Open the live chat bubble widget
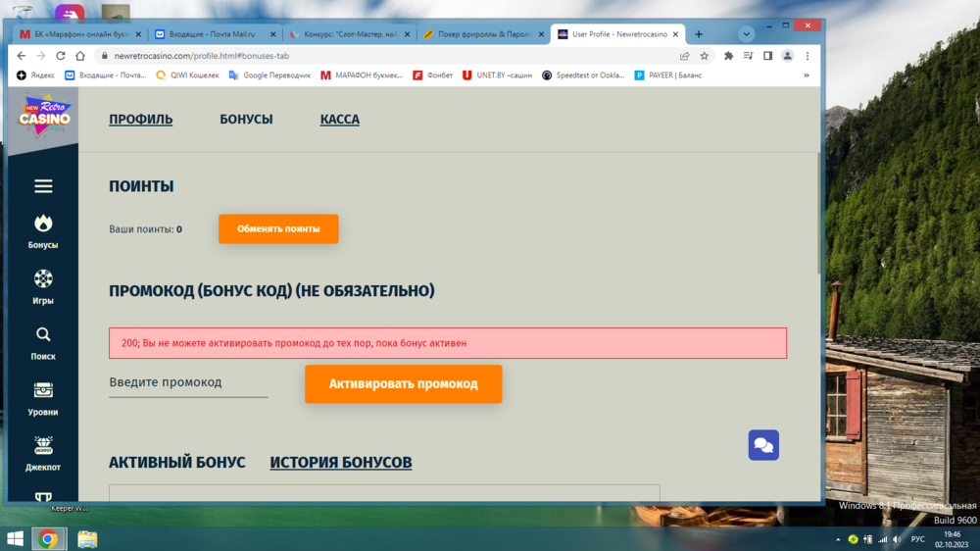This screenshot has width=980, height=551. tap(763, 445)
